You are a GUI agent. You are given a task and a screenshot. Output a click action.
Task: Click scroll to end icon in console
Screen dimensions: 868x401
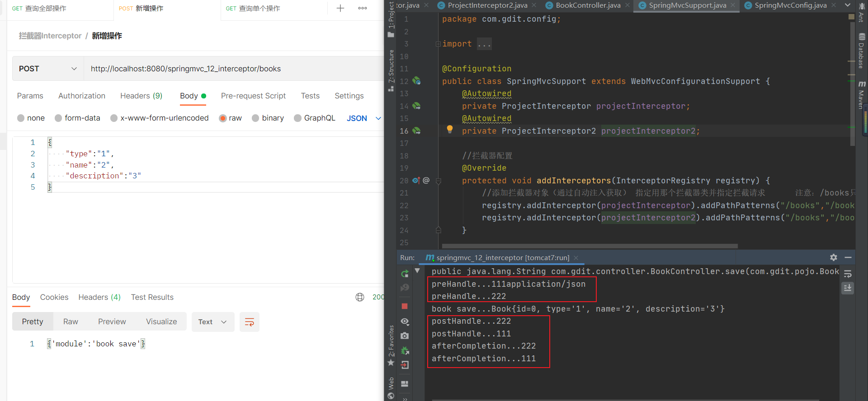point(848,288)
